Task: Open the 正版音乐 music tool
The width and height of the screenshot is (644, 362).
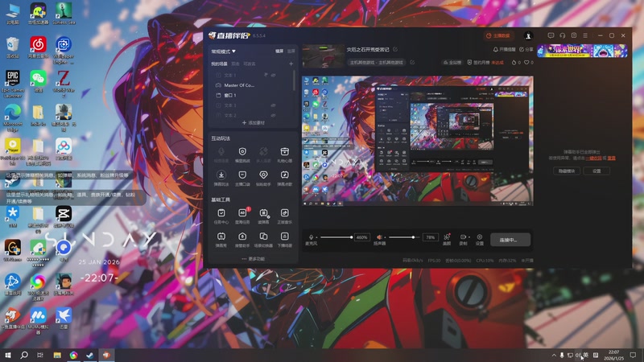Action: (284, 216)
